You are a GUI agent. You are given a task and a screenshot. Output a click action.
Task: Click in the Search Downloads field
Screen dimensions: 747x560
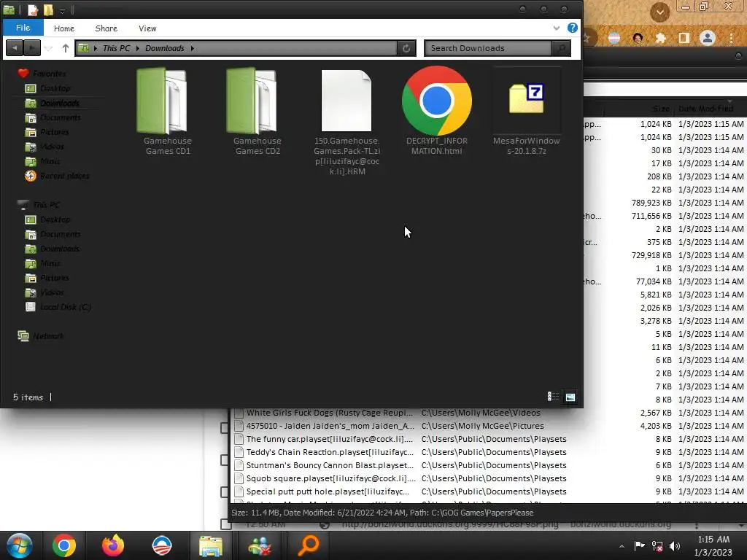click(488, 48)
